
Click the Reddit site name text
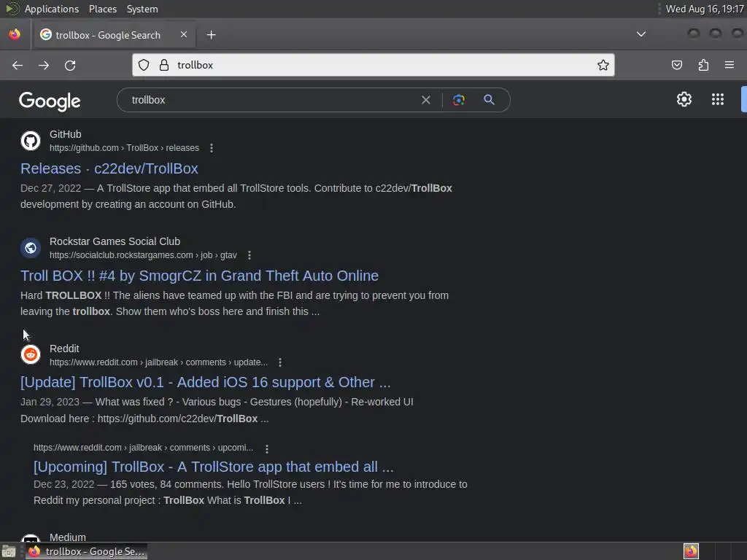[64, 349]
